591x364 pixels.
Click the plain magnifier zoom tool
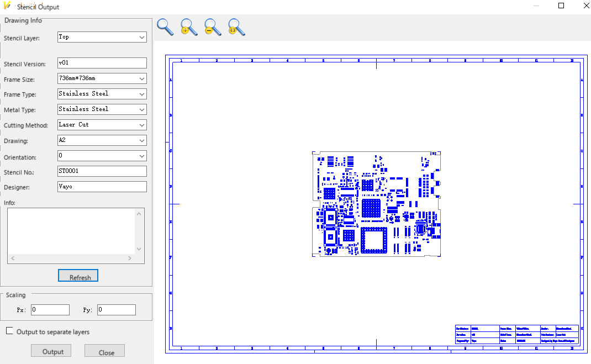click(165, 27)
